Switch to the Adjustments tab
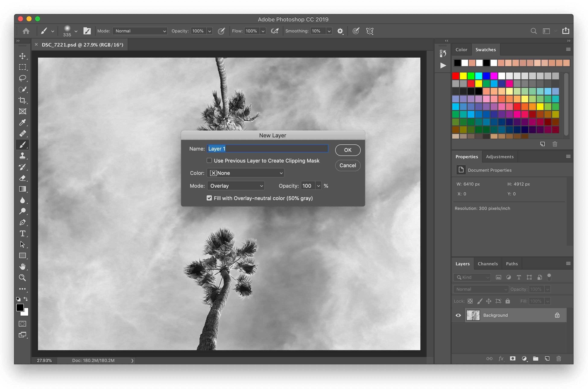Screen dimensions: 588x389 [x=499, y=157]
